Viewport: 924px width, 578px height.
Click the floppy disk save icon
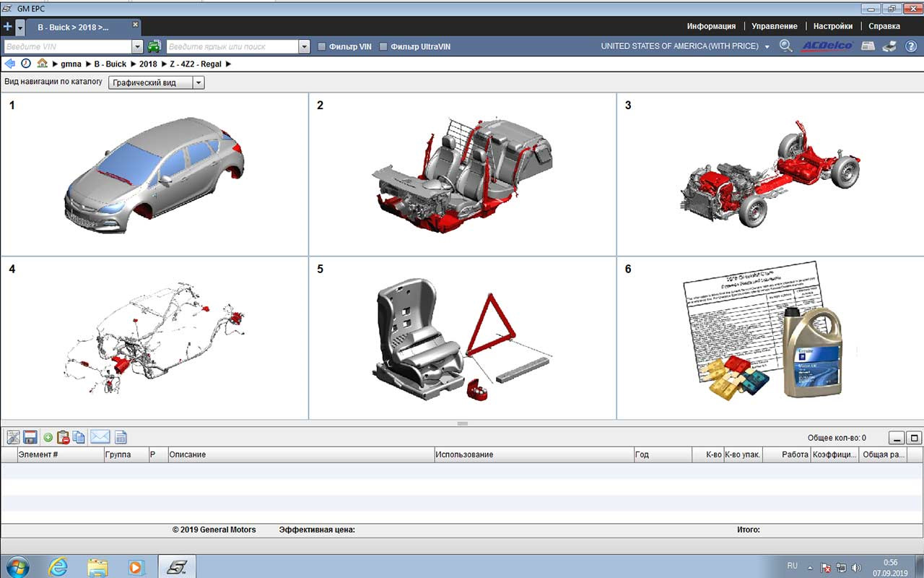(30, 437)
